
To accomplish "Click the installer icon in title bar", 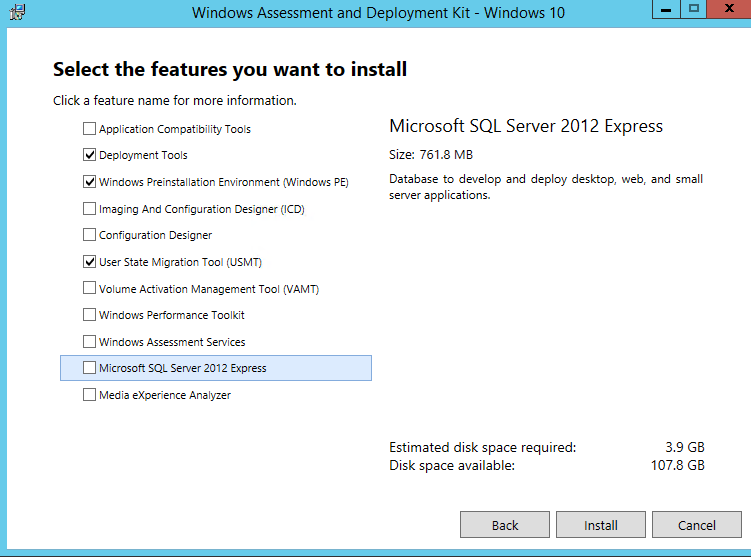I will (x=17, y=12).
